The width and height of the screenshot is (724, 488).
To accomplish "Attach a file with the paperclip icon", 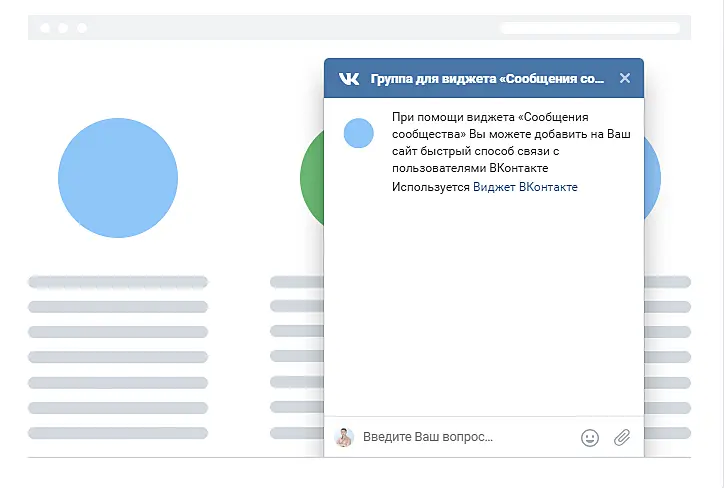I will [x=622, y=437].
